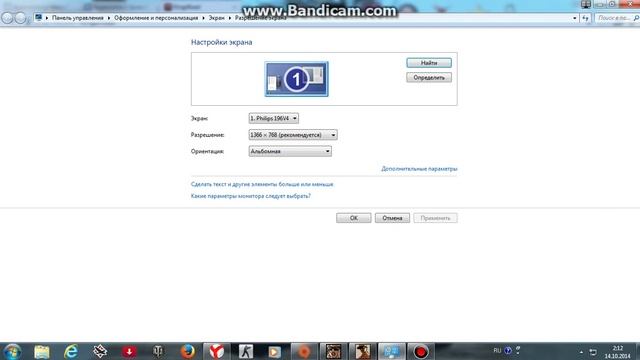
Task: Go to Экран breadcrumb
Action: point(216,18)
